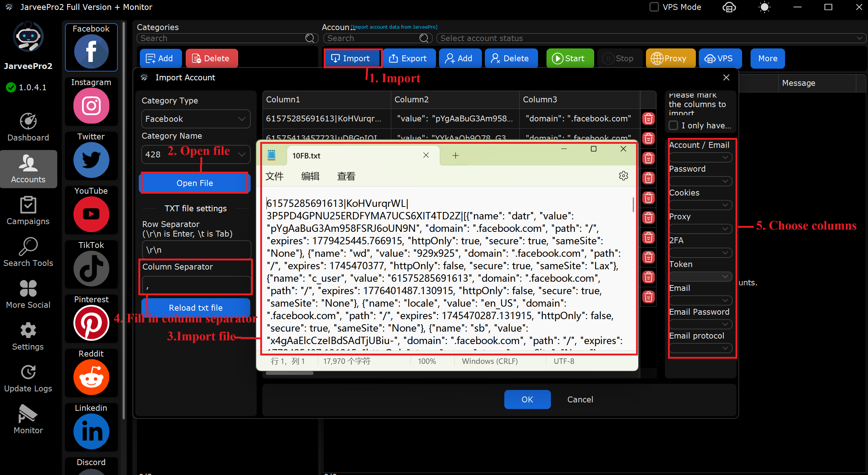The image size is (868, 475).
Task: Open the Facebook platform icon
Action: (91, 47)
